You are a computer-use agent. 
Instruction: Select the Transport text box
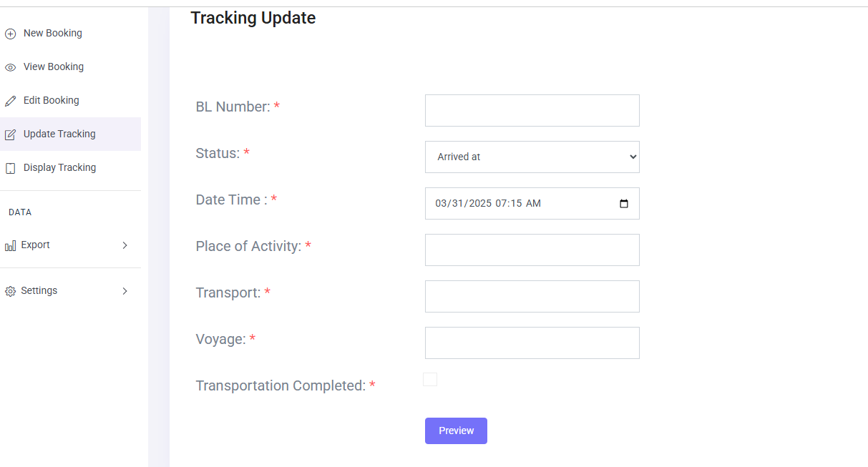(532, 296)
